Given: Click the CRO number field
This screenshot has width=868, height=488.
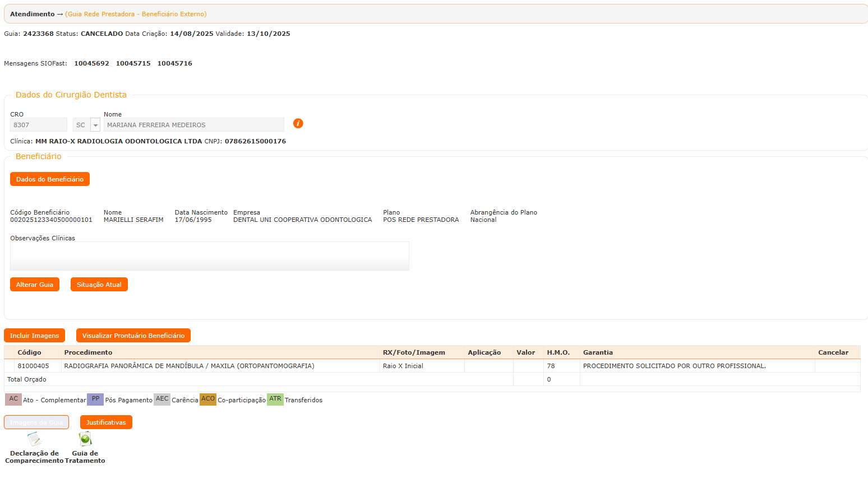Looking at the screenshot, I should coord(38,125).
